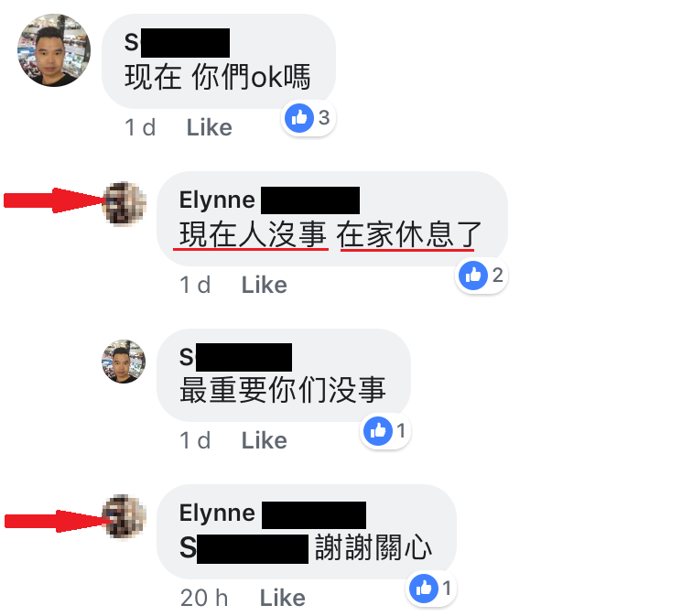Like the comment 最重要你们没事
Image resolution: width=682 pixels, height=616 pixels.
coord(264,440)
